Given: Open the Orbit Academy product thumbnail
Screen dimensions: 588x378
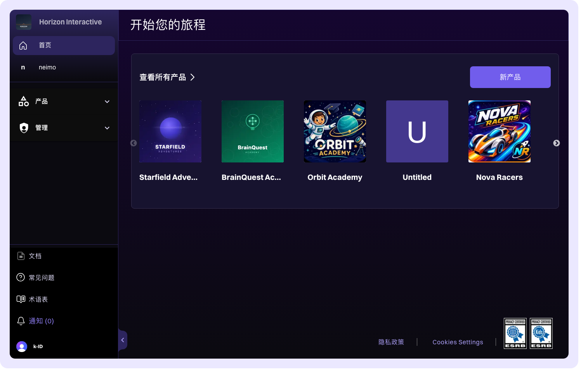Looking at the screenshot, I should pos(335,131).
